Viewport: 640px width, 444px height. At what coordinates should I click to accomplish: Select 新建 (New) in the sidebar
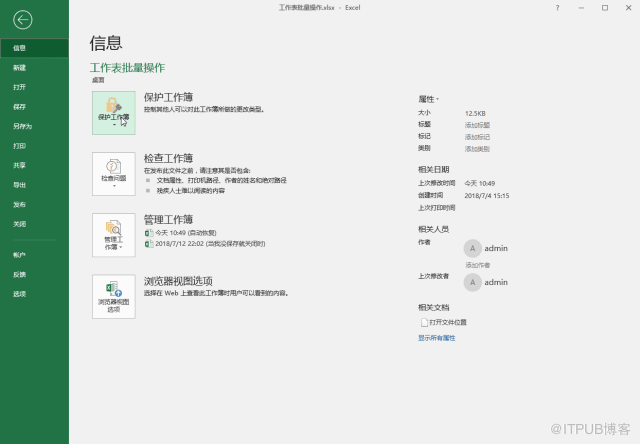(20, 67)
